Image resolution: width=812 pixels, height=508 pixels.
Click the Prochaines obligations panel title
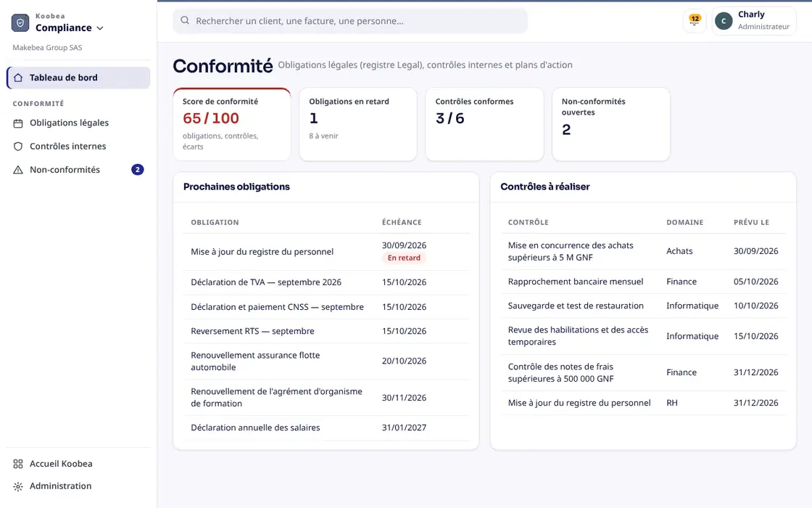[x=236, y=187]
